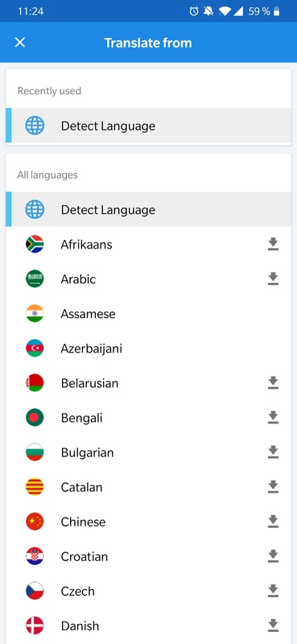Download the Afrikaans offline language pack
Viewport: 297px width, 644px height.
tap(273, 245)
